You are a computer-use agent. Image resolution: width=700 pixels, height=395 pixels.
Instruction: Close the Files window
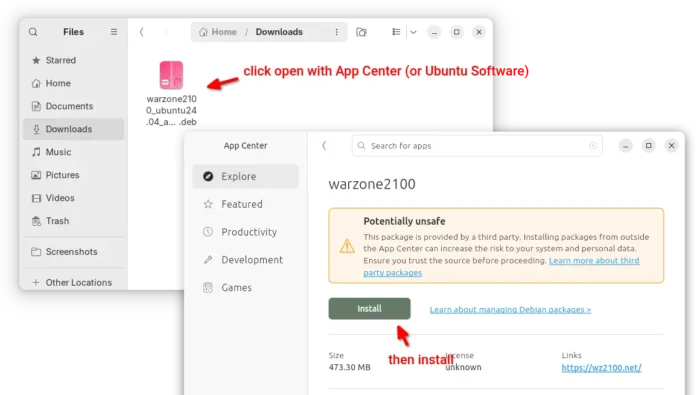479,32
